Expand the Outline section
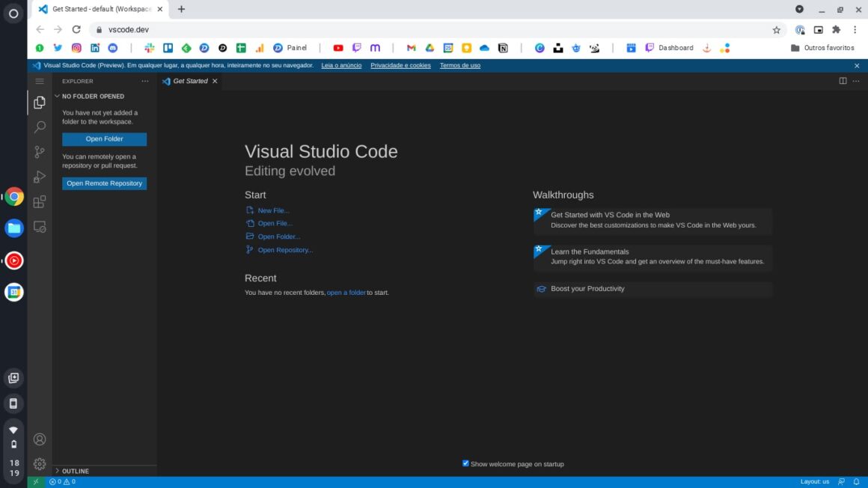This screenshot has width=868, height=488. [75, 471]
